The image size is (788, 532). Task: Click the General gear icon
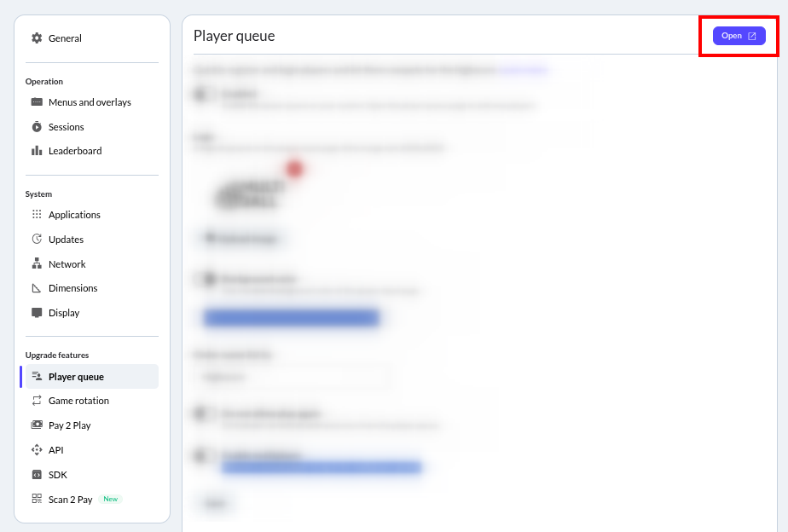37,38
